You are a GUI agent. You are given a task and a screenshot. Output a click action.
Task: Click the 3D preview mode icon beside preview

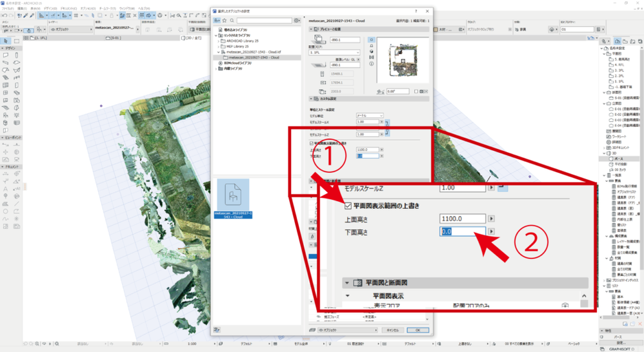pyautogui.click(x=371, y=52)
